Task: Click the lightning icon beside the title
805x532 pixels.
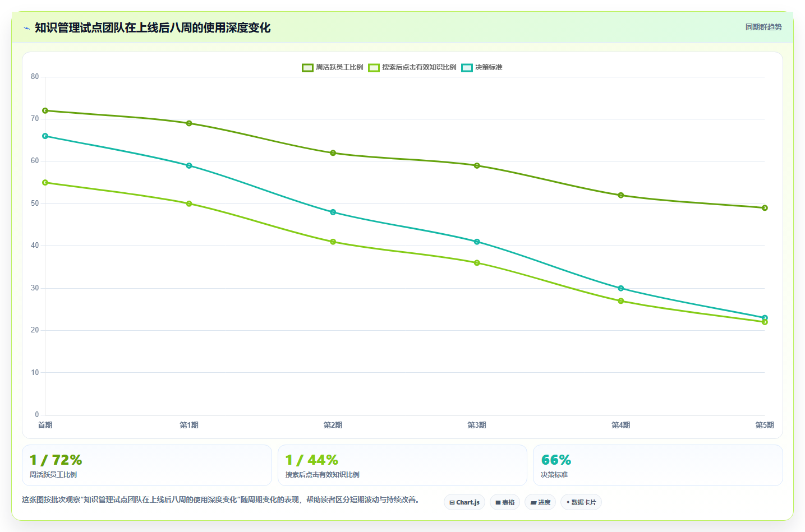Action: click(26, 28)
